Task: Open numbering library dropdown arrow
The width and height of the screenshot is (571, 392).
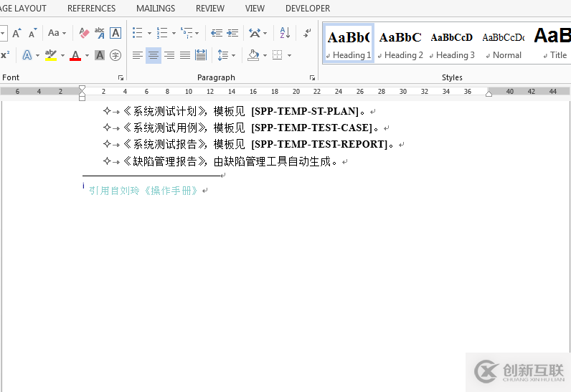Action: click(174, 34)
